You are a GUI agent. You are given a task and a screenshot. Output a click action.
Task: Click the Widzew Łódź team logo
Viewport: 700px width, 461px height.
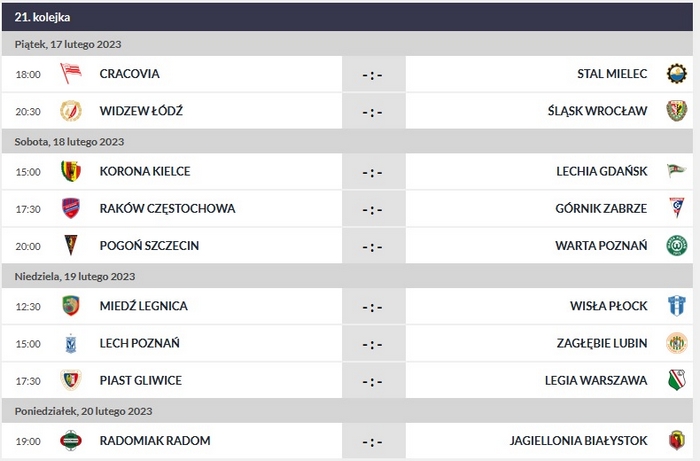pos(70,111)
